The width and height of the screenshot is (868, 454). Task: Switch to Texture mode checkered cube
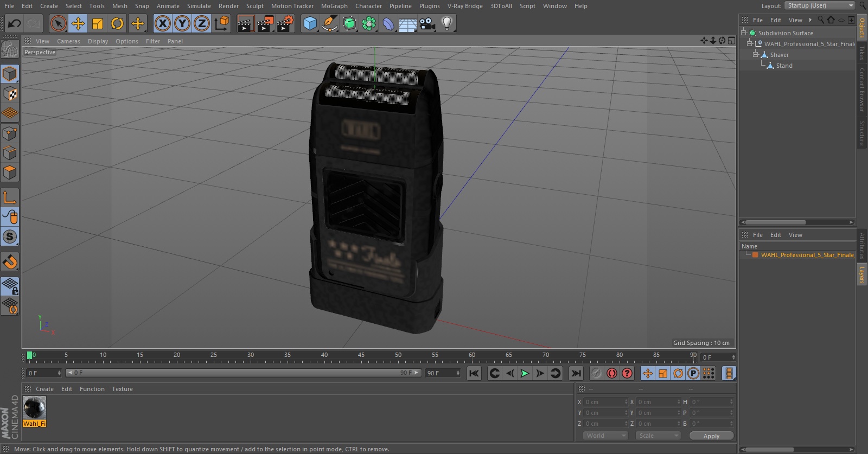[x=10, y=94]
